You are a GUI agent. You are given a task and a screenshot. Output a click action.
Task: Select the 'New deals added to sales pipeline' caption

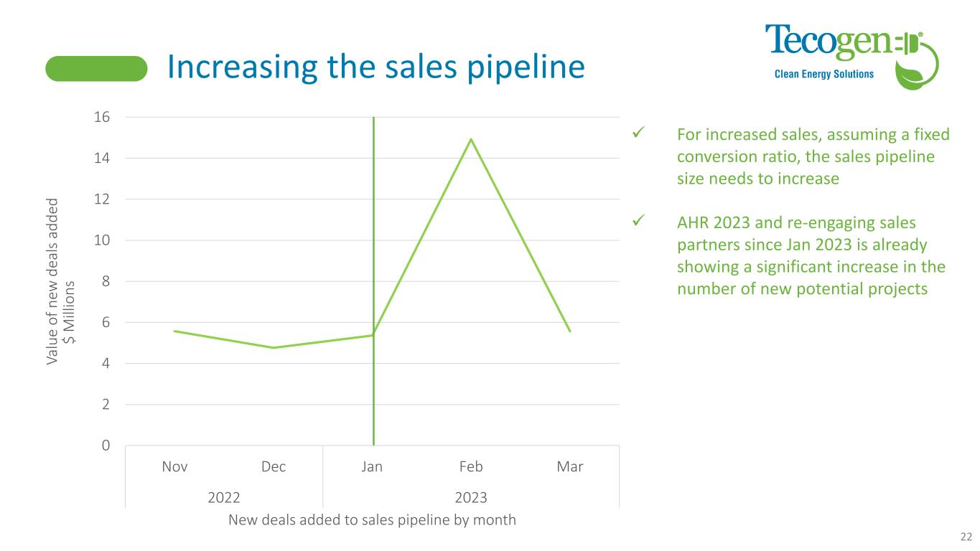coord(372,520)
